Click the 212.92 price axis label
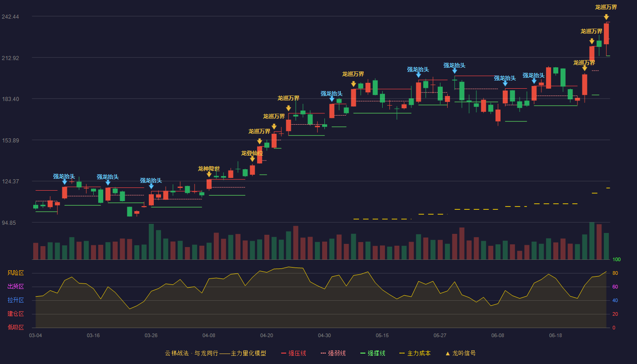637x364 pixels. point(10,58)
